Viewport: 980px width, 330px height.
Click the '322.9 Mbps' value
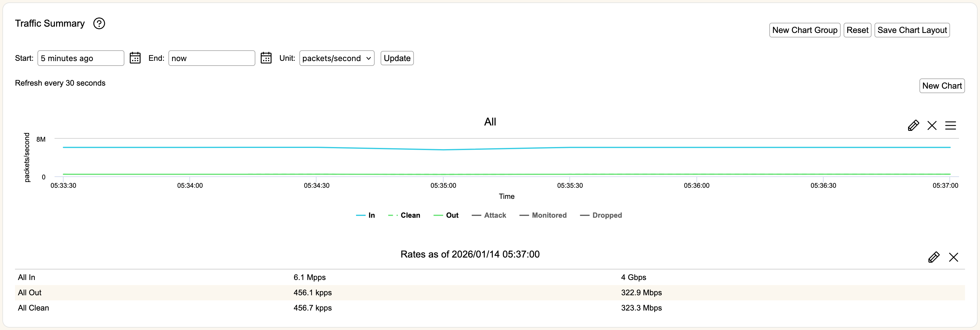641,293
